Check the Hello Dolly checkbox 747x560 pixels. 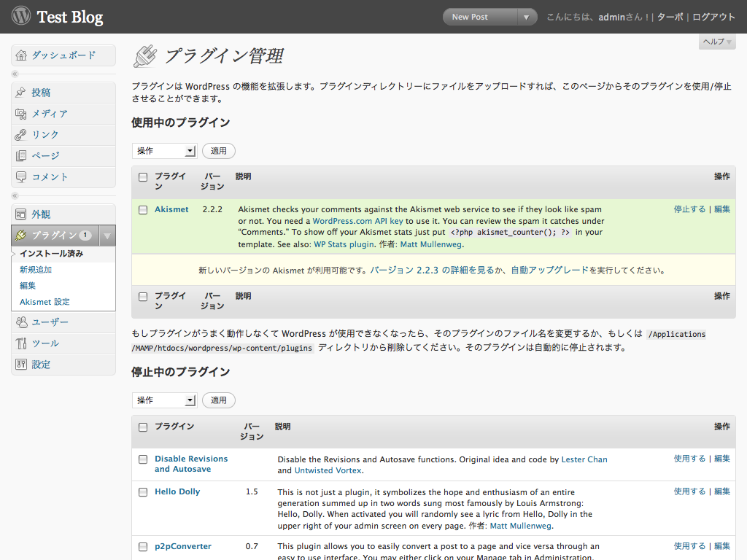pos(143,492)
